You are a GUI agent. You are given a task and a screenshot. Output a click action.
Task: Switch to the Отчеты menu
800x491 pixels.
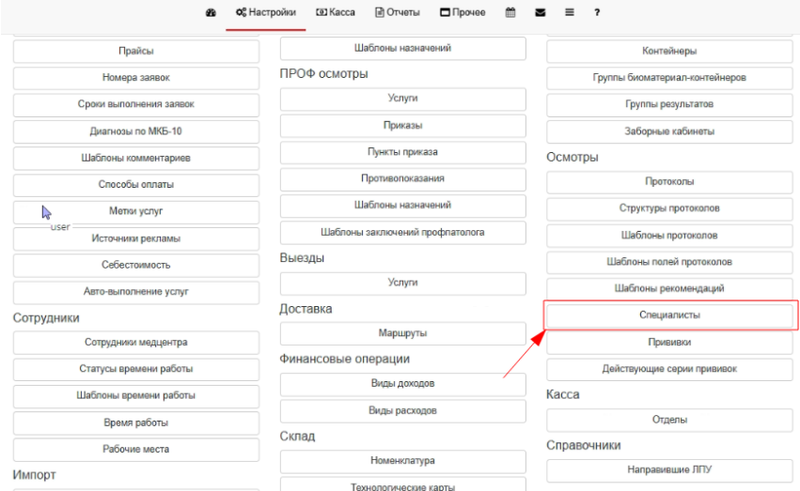pyautogui.click(x=397, y=13)
